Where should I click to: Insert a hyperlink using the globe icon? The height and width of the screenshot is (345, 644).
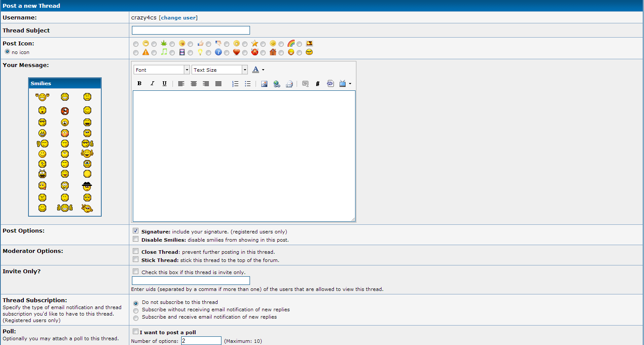pyautogui.click(x=276, y=84)
